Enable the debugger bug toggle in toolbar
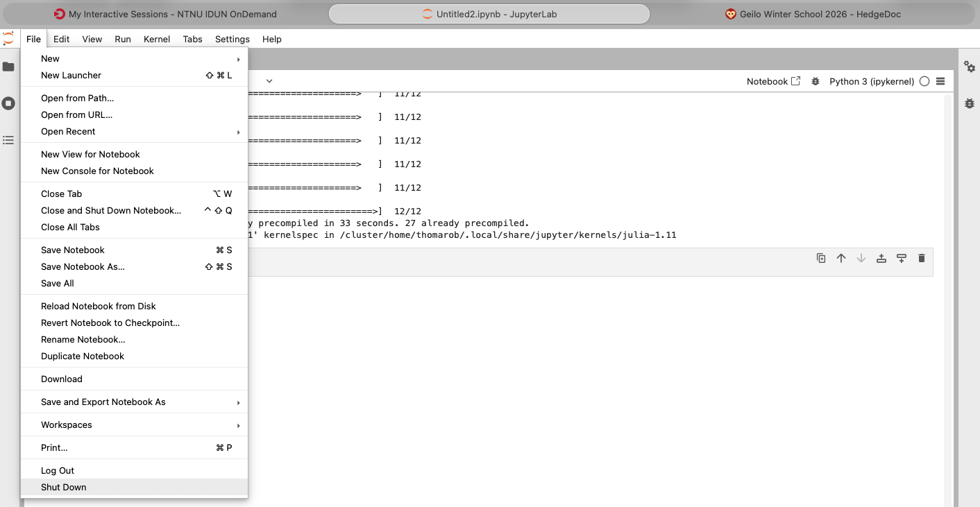Viewport: 980px width, 507px height. [816, 81]
